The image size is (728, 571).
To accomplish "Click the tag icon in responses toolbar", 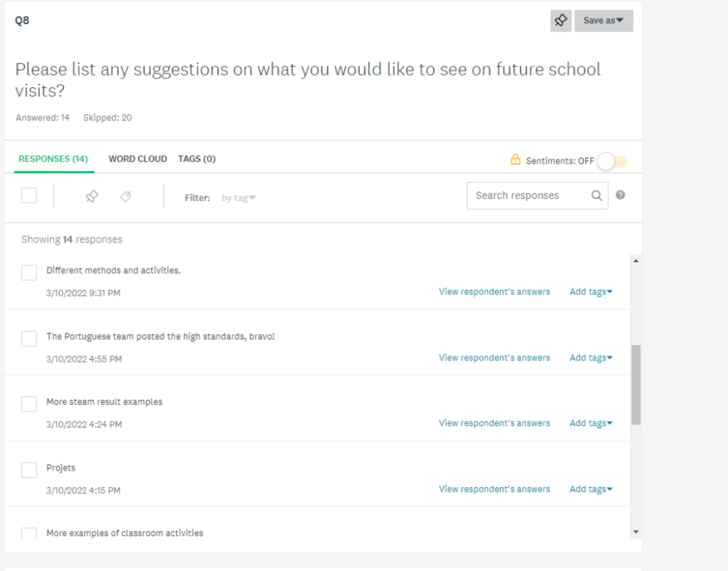I will click(126, 197).
